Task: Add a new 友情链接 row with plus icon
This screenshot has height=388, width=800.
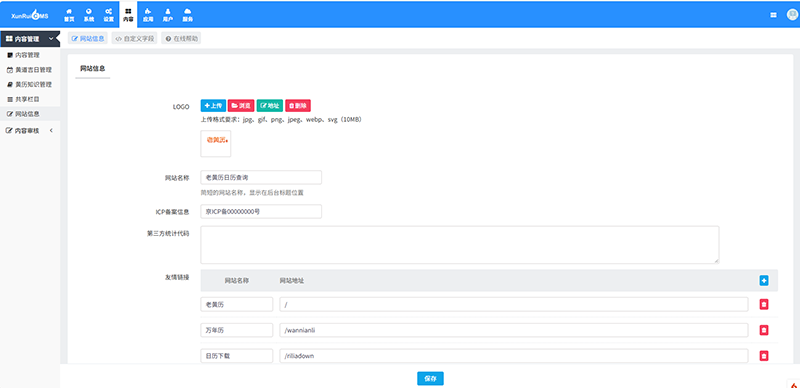Action: (764, 280)
